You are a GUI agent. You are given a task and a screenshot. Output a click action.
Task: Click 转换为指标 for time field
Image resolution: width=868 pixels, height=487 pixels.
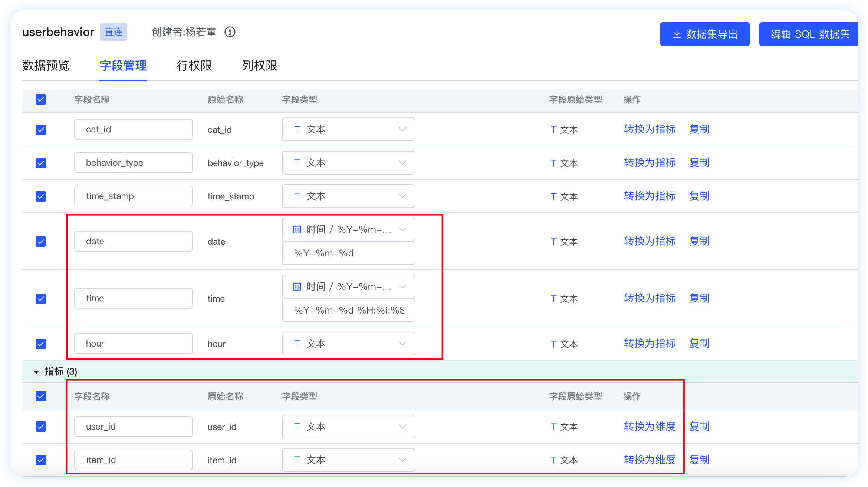coord(650,298)
